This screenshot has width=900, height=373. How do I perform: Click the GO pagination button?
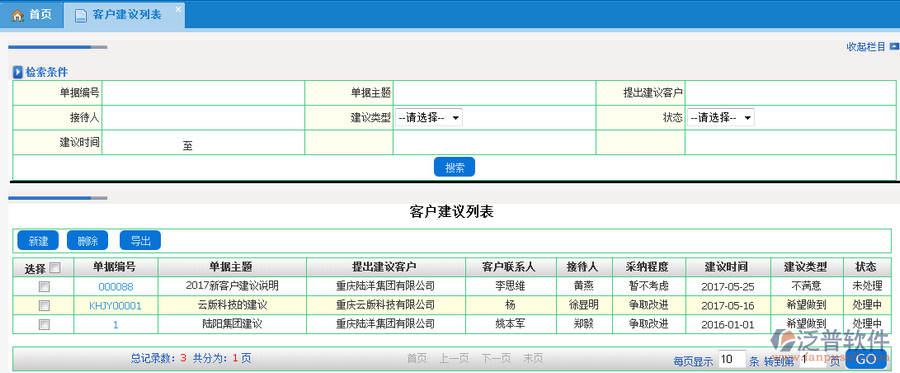pos(866,359)
